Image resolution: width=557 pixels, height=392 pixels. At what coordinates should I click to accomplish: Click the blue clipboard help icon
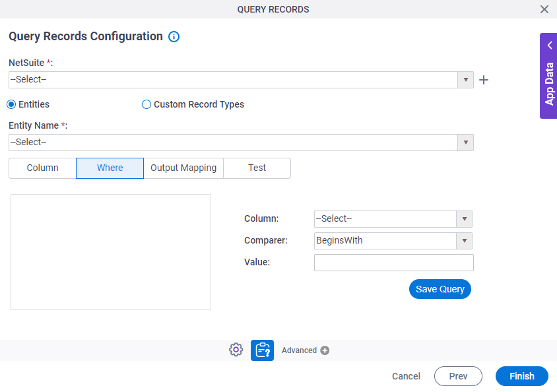pos(262,350)
